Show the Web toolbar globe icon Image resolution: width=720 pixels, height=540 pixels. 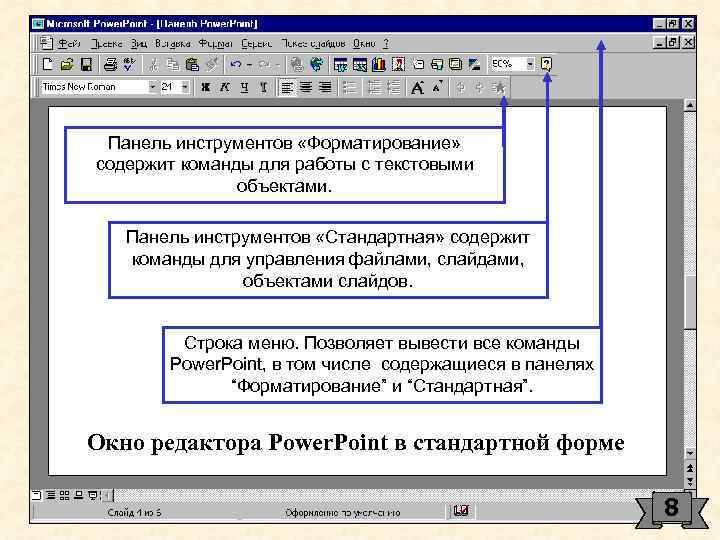click(x=316, y=64)
